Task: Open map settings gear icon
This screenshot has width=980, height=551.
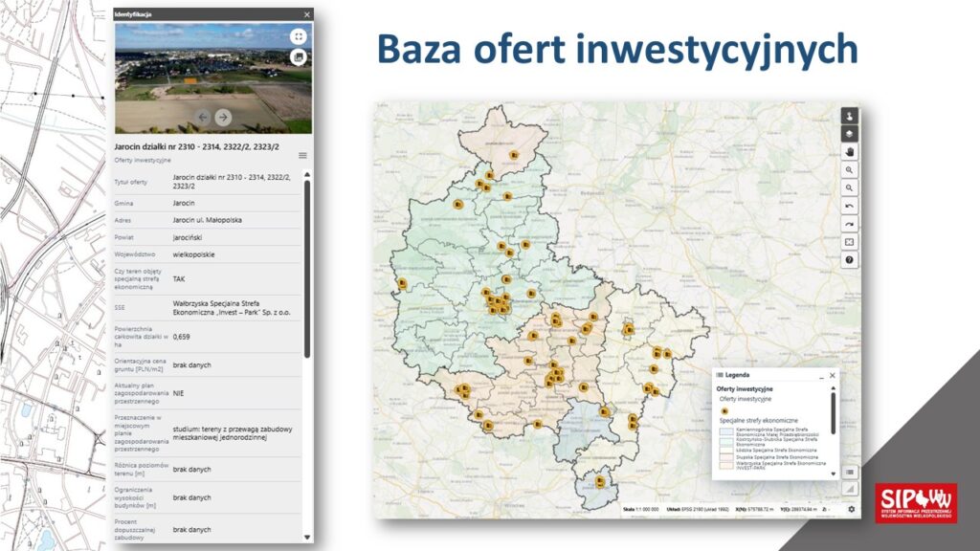Action: 851,508
